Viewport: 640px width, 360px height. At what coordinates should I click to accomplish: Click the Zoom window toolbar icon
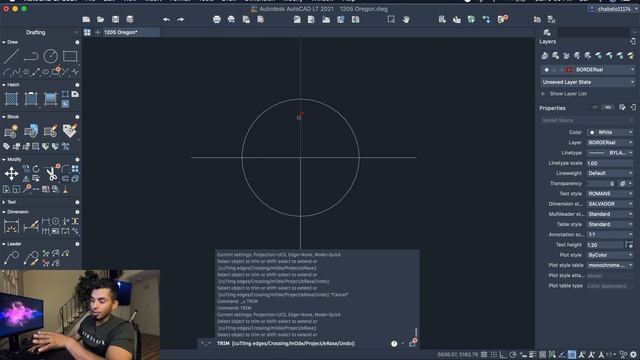tap(391, 19)
